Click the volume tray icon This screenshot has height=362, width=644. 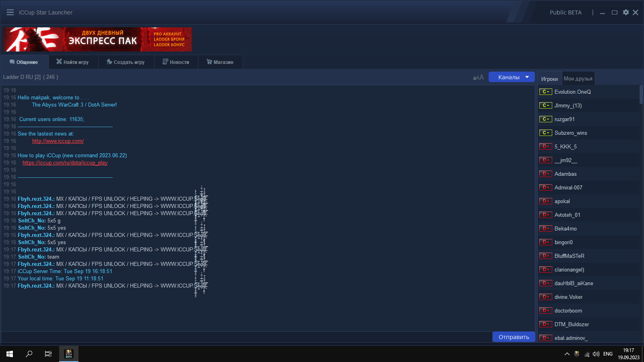[x=596, y=354]
